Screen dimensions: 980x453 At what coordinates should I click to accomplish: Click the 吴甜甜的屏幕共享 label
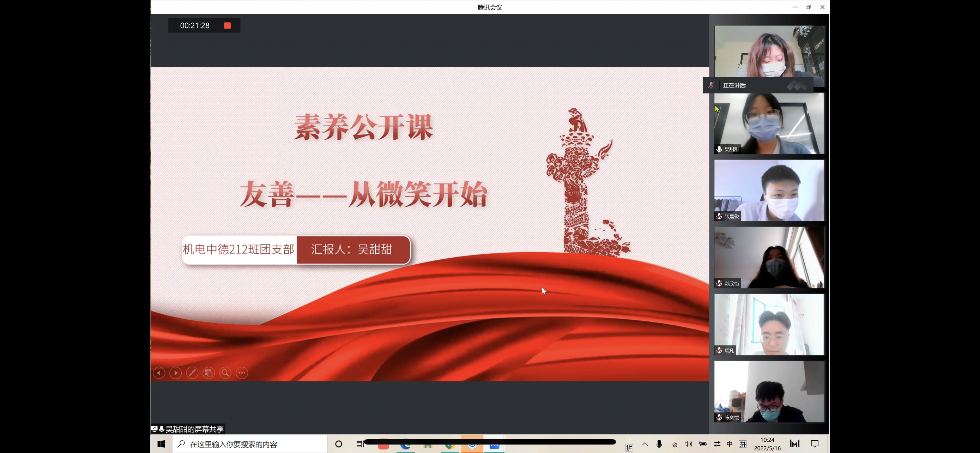coord(194,429)
